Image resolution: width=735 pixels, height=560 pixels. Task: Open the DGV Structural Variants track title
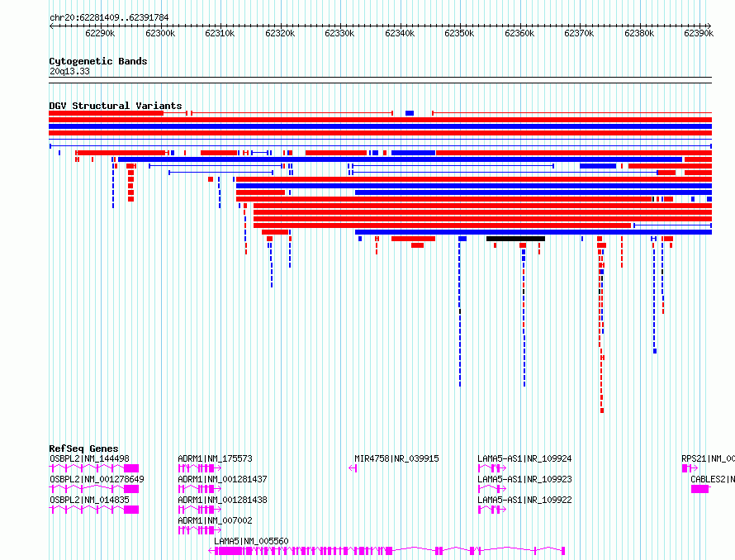(x=116, y=106)
